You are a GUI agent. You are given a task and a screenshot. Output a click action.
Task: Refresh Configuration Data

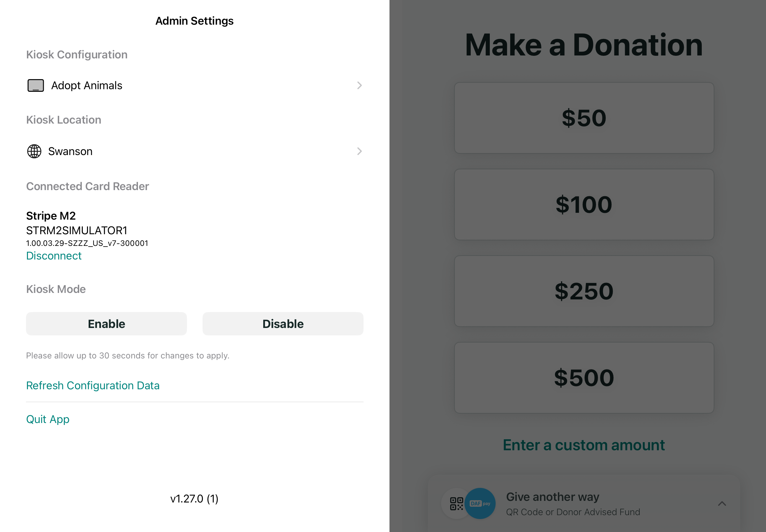93,385
